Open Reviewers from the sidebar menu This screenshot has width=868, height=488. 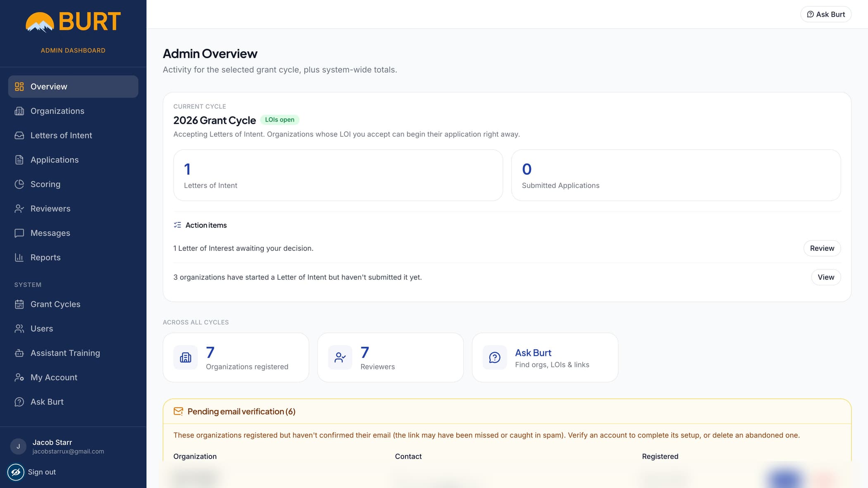click(73, 208)
